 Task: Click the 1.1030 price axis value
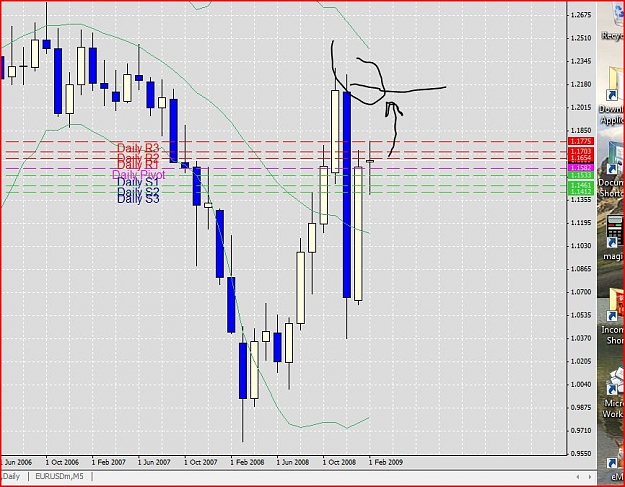click(581, 246)
